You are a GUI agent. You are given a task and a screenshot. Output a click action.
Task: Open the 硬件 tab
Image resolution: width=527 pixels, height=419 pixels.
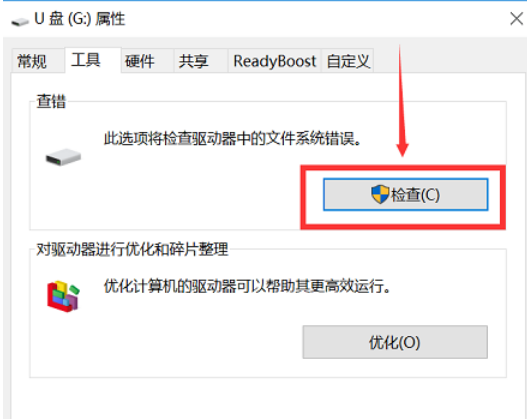click(x=140, y=61)
